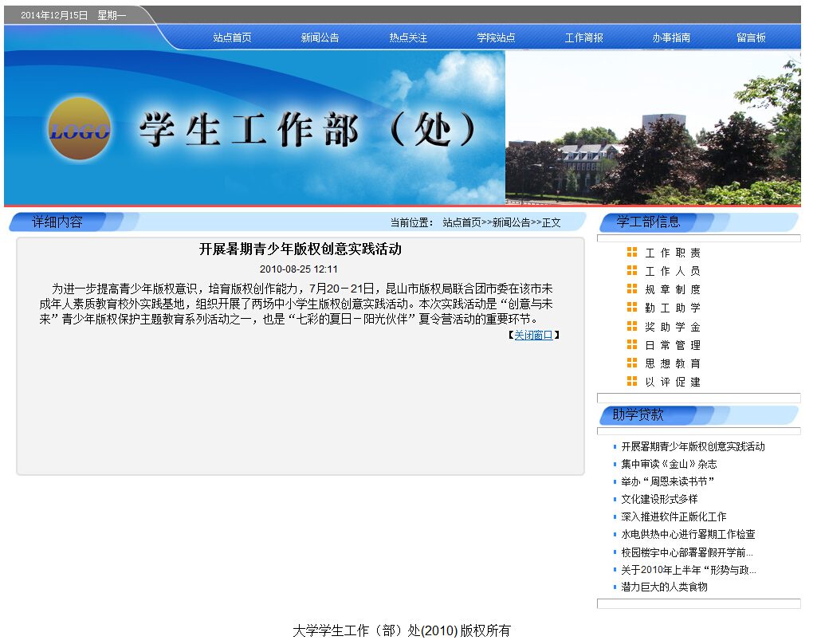Click the orange grid icon beside 工作职责
817x644 pixels.
tap(632, 252)
